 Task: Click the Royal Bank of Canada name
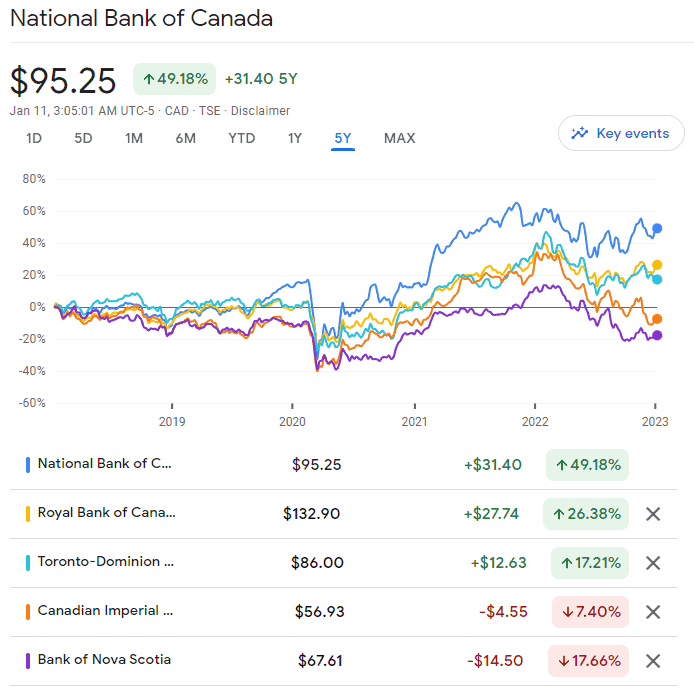click(x=106, y=513)
